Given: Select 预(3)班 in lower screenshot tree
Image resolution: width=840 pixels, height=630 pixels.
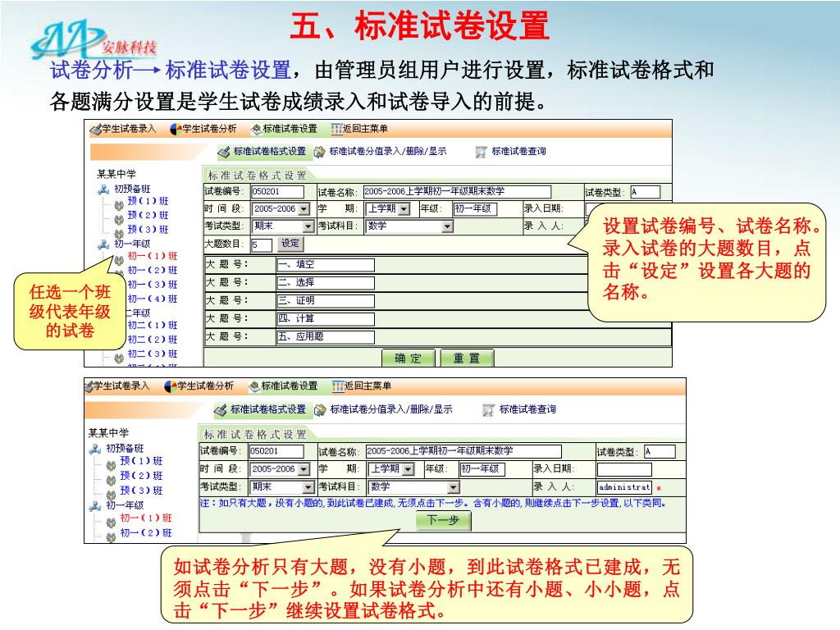Looking at the screenshot, I should click(x=141, y=491).
